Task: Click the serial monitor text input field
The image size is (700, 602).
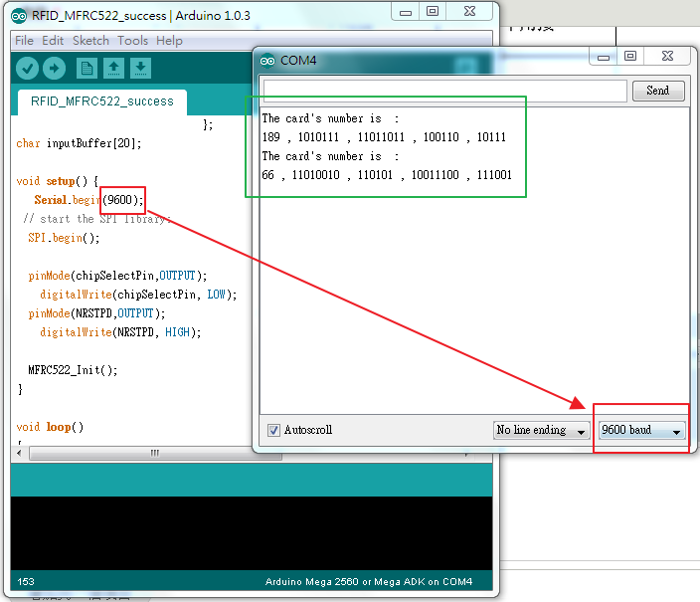Action: pyautogui.click(x=444, y=90)
